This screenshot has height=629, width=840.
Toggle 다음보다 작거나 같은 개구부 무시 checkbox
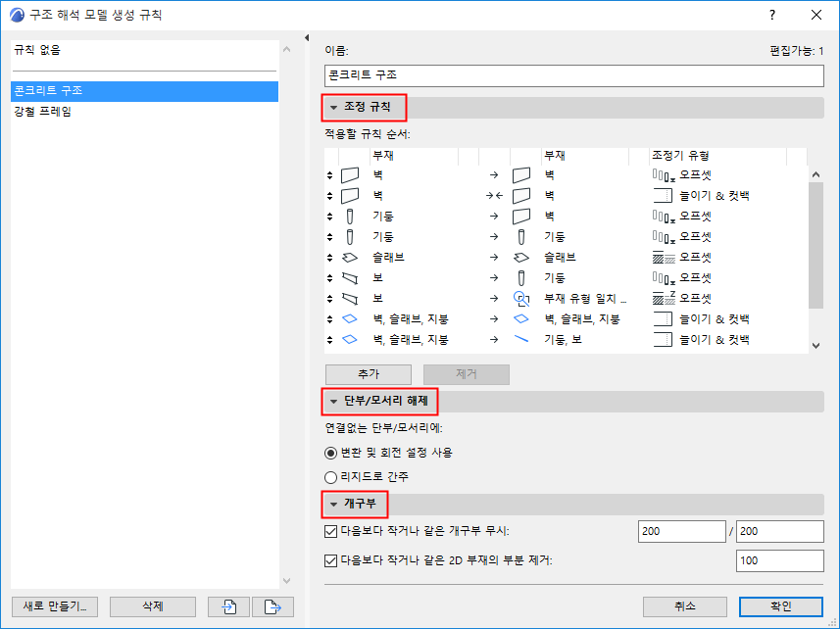tap(330, 532)
